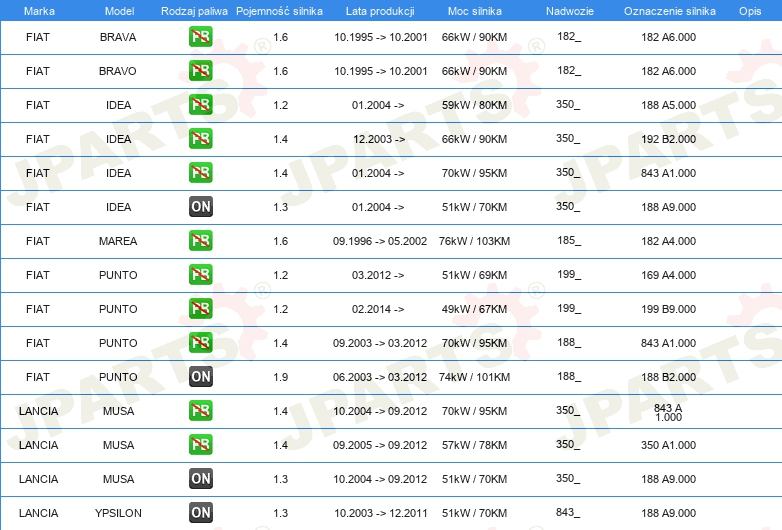The image size is (782, 530).
Task: Click engine code 182 A4.000
Action: pos(668,241)
